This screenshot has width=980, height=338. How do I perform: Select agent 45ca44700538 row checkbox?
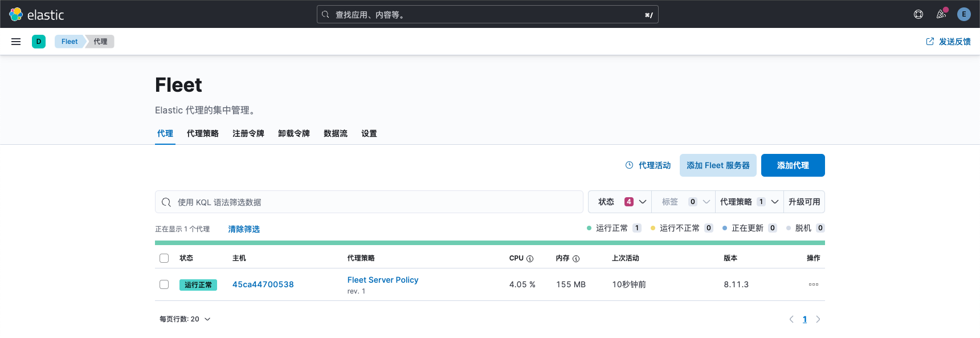pos(164,284)
